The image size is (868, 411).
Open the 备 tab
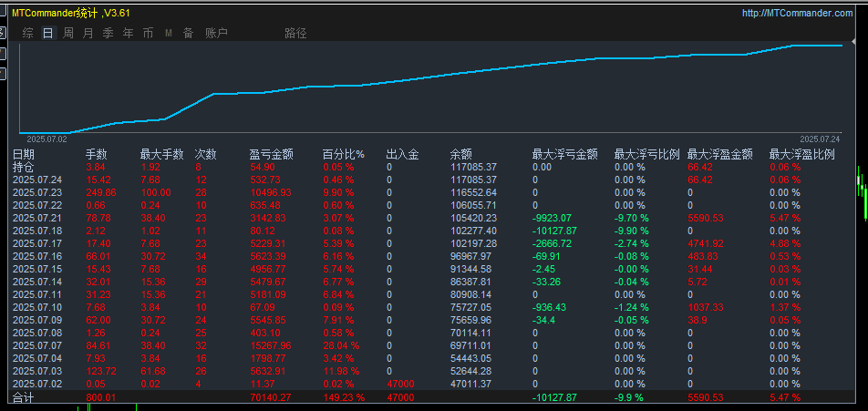[188, 33]
